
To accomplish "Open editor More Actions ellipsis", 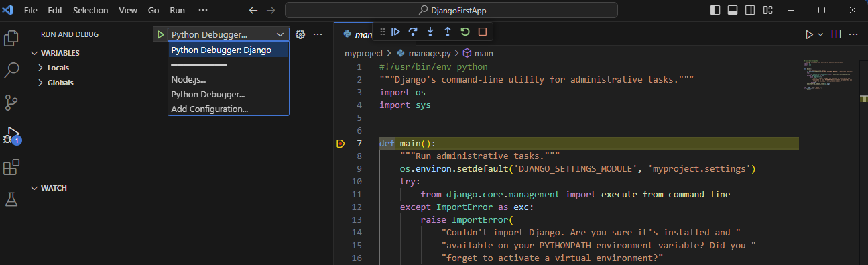I will click(x=854, y=34).
